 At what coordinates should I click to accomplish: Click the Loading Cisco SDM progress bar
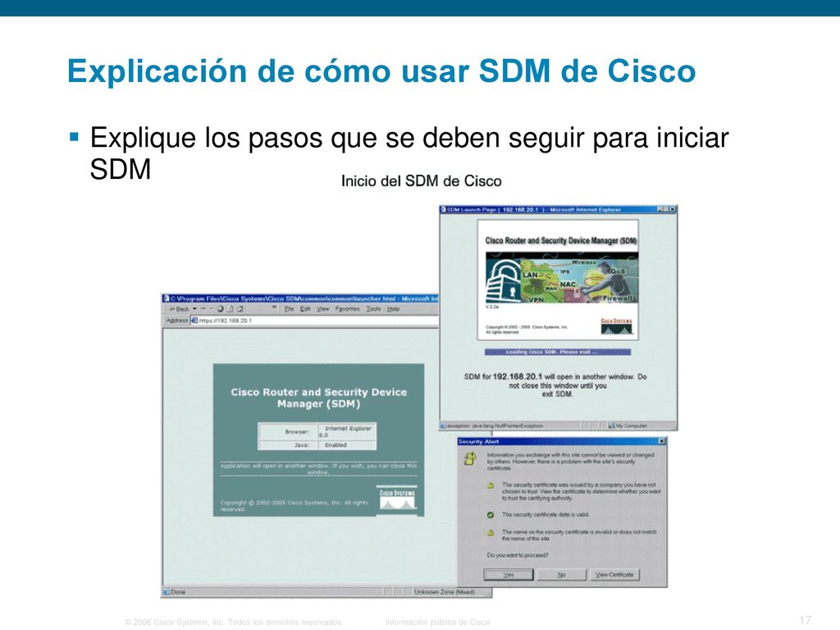[558, 352]
